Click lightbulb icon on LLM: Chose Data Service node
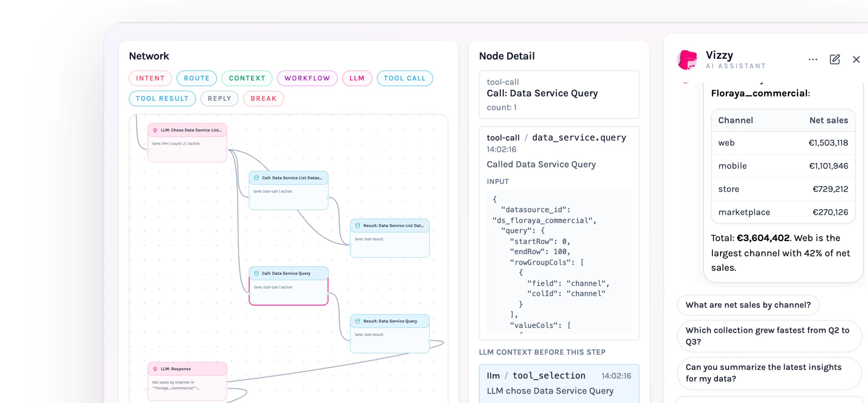This screenshot has width=868, height=403. coord(155,130)
